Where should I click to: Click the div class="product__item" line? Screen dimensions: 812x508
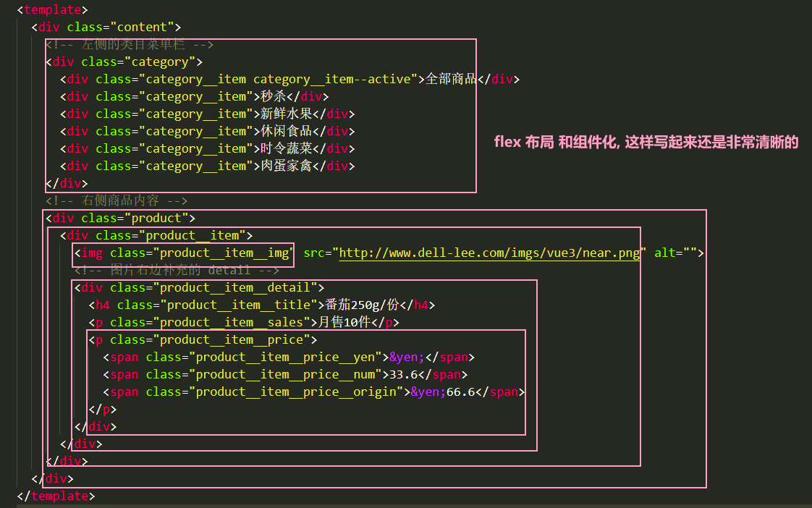coord(156,236)
